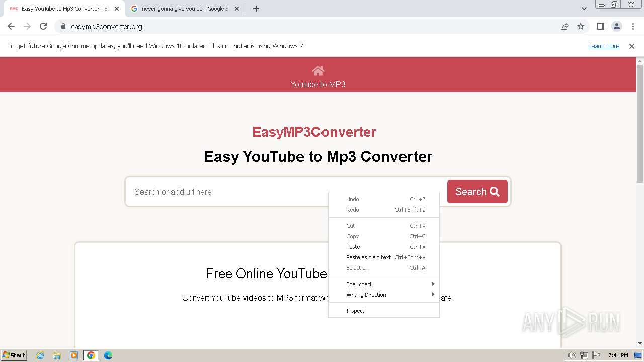Open Internet Explorer from the taskbar
644x362 pixels.
pyautogui.click(x=40, y=355)
